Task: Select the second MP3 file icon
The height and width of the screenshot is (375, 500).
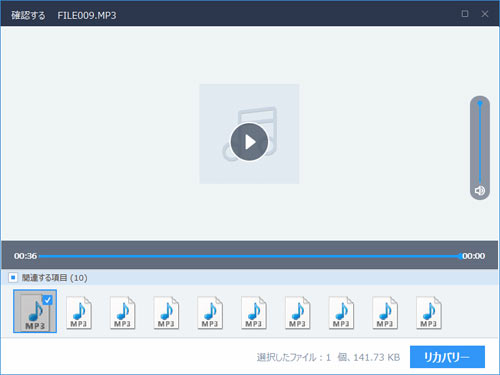Action: pos(79,313)
